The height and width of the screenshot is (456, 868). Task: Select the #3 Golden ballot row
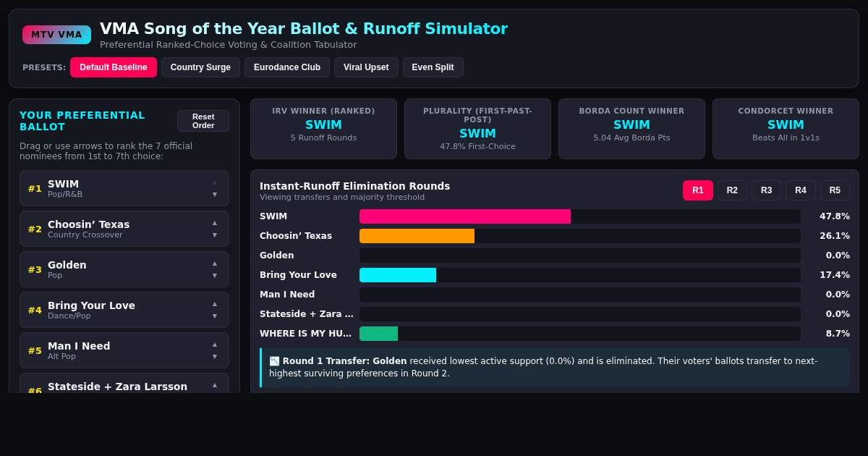[124, 269]
